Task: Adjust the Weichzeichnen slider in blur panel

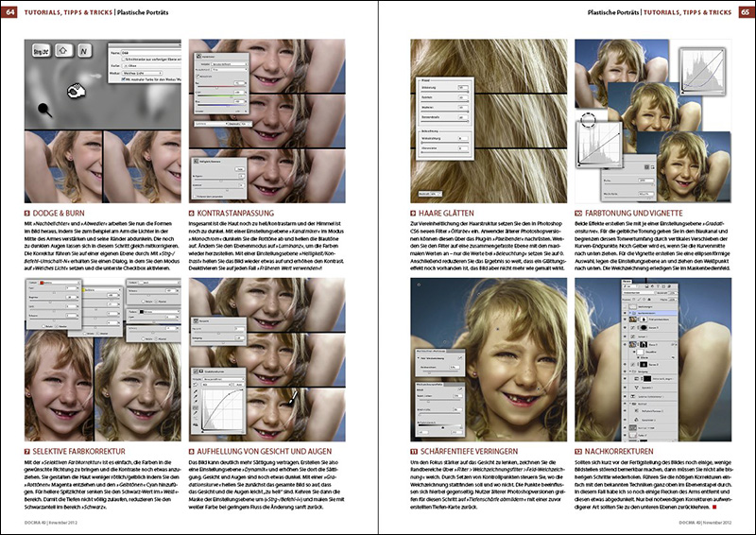Action: pyautogui.click(x=439, y=372)
